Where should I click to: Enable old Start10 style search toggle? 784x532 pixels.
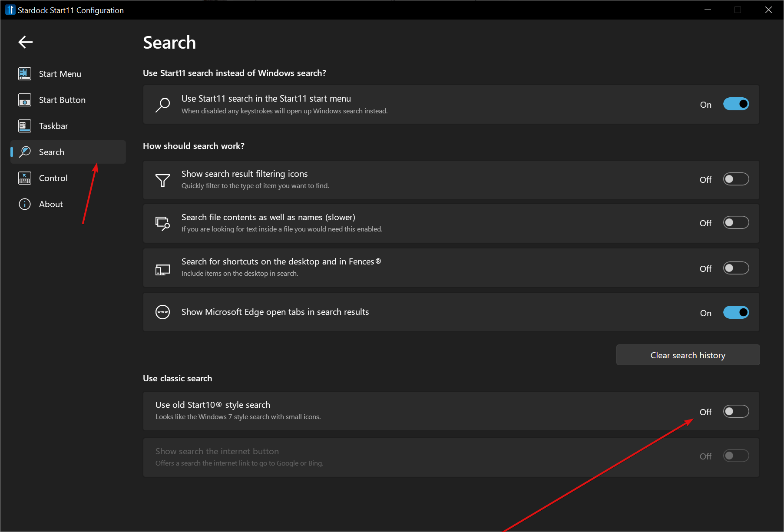(x=736, y=411)
